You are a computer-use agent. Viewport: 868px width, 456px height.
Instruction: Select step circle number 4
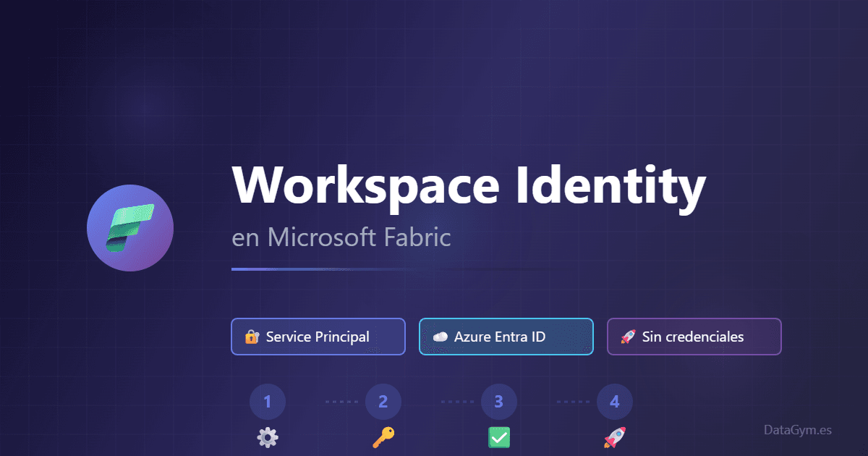tap(615, 401)
